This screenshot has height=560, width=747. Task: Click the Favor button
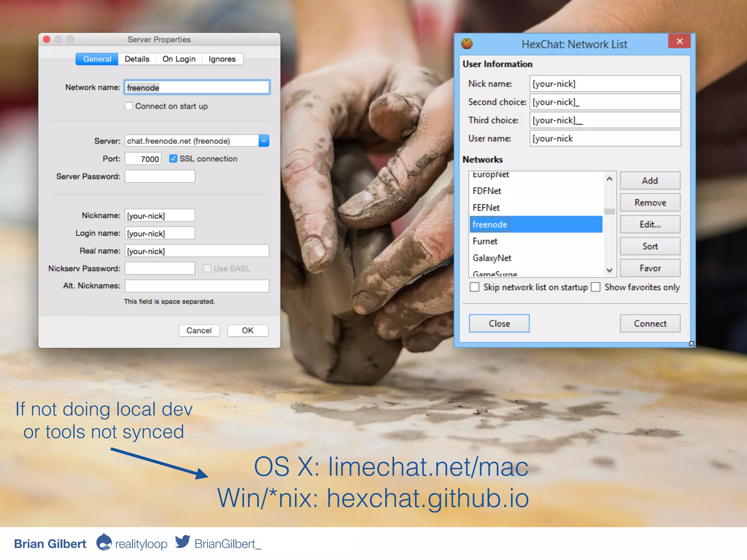[x=650, y=268]
